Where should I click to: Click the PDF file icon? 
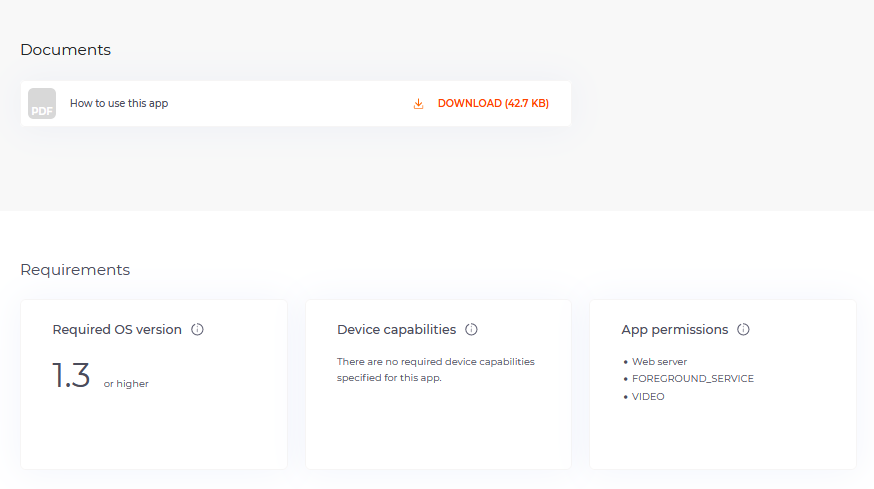click(x=42, y=104)
